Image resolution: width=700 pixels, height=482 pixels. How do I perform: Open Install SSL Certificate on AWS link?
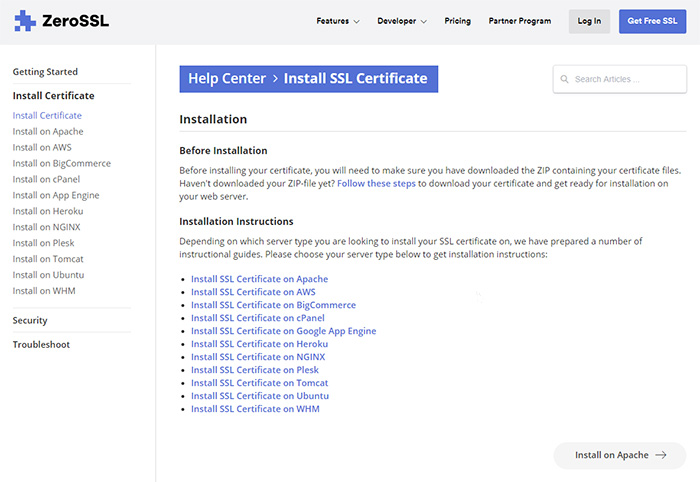tap(253, 292)
